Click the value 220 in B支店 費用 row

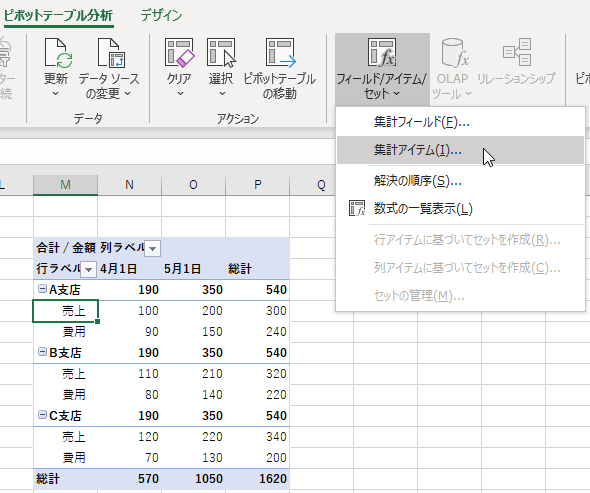257,395
